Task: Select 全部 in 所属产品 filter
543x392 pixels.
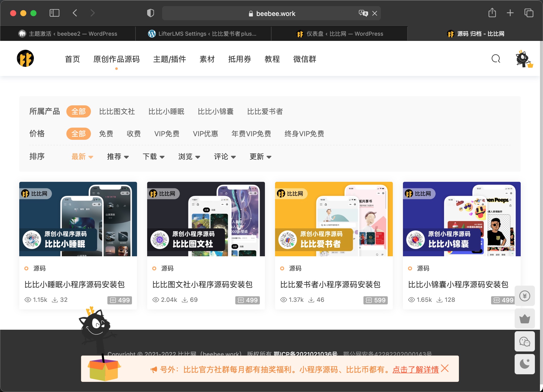Action: (79, 111)
